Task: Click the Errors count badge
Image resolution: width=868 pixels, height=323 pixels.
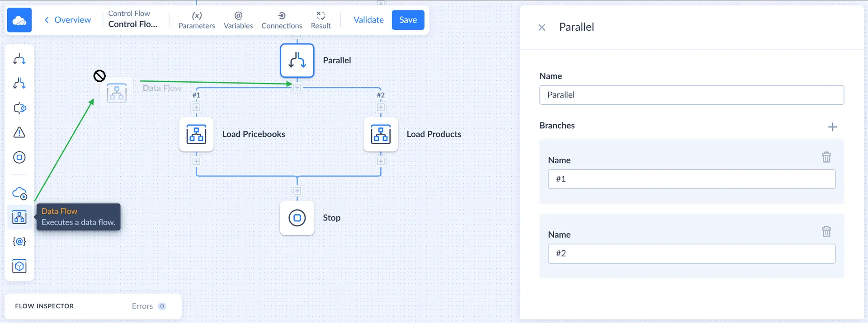Action: (x=162, y=306)
